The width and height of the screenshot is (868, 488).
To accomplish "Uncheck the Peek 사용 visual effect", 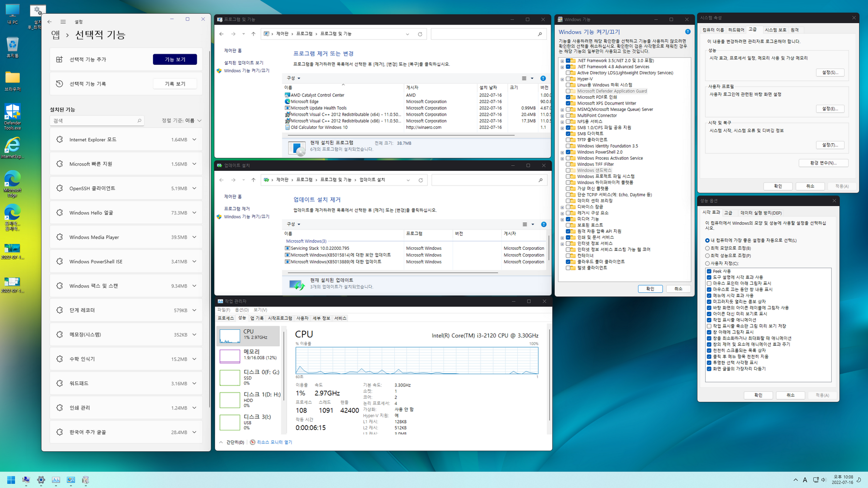I will pos(709,272).
